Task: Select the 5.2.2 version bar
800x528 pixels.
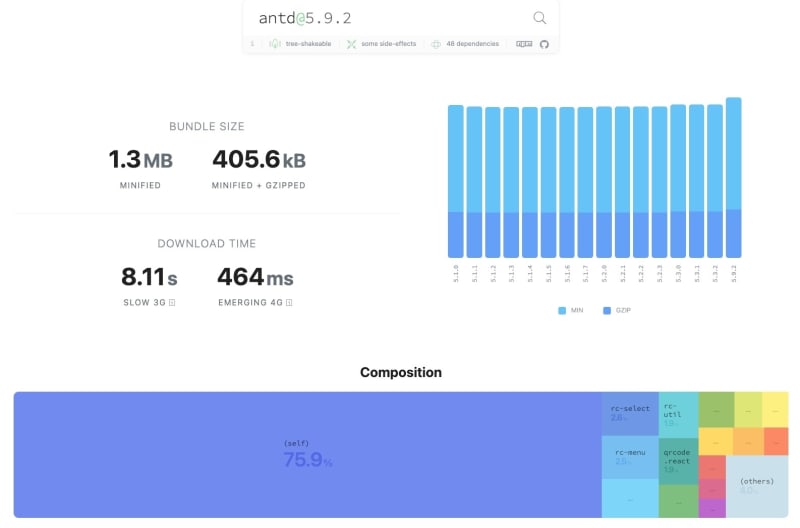Action: [641, 182]
